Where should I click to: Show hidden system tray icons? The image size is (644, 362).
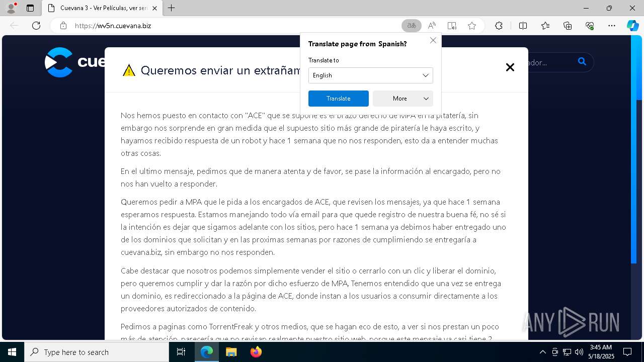click(542, 352)
